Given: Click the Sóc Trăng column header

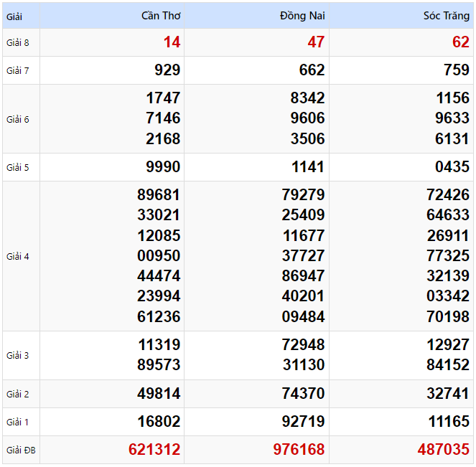Looking at the screenshot, I should pos(446,16).
